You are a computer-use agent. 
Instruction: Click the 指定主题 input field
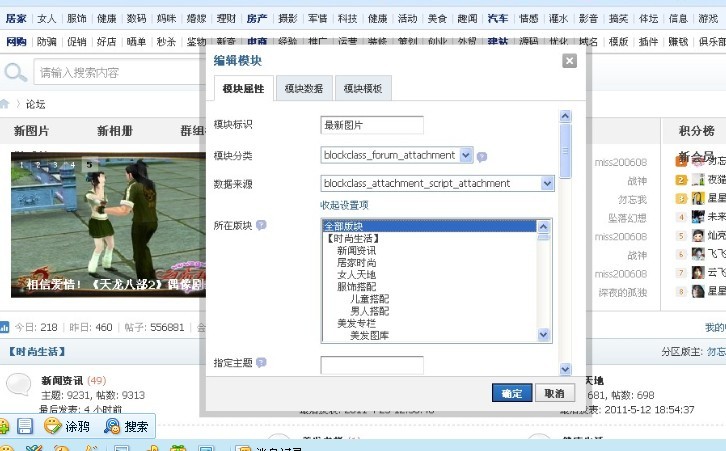point(372,365)
